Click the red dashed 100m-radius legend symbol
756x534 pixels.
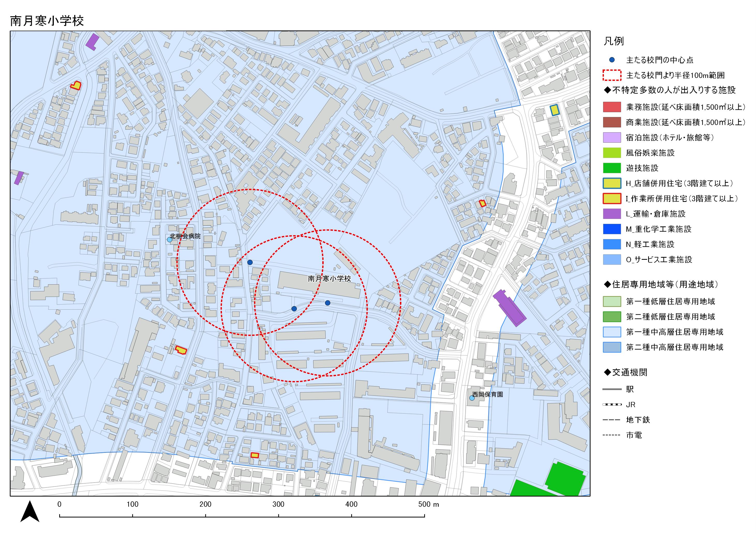612,75
